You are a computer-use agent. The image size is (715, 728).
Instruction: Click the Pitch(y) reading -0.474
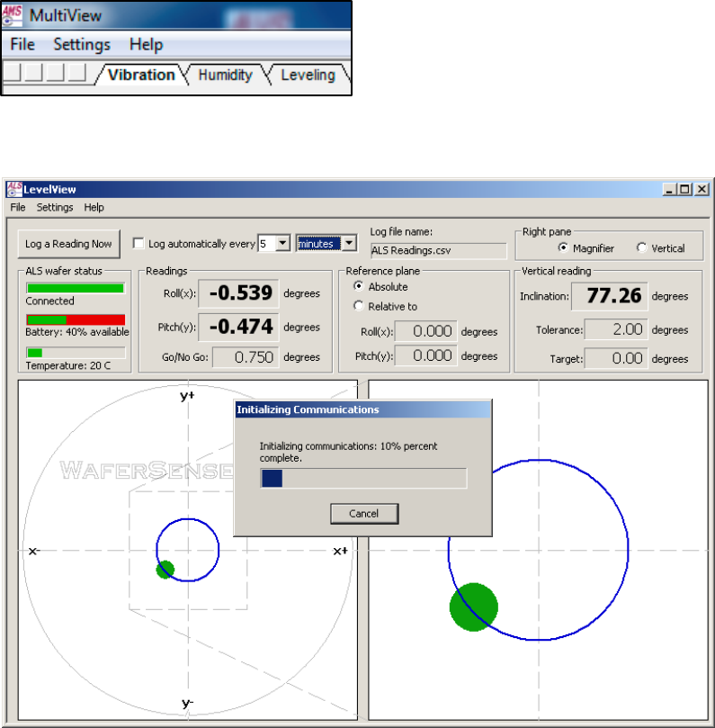tap(238, 327)
